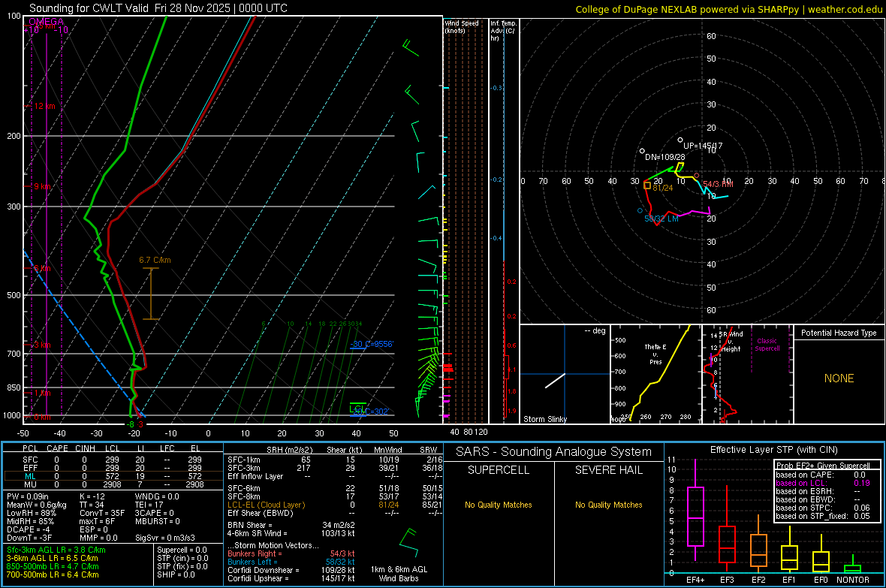
Task: Click No Quality Matches under SEVERE HAIL
Action: [608, 505]
